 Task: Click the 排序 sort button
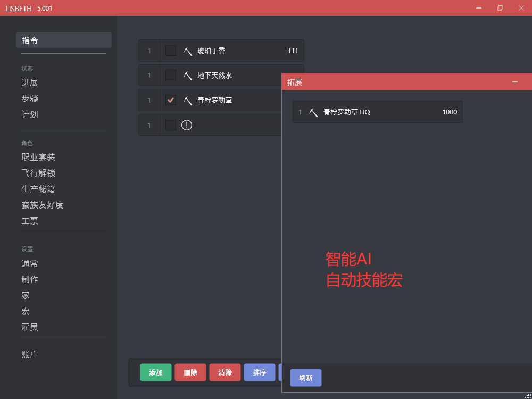260,372
